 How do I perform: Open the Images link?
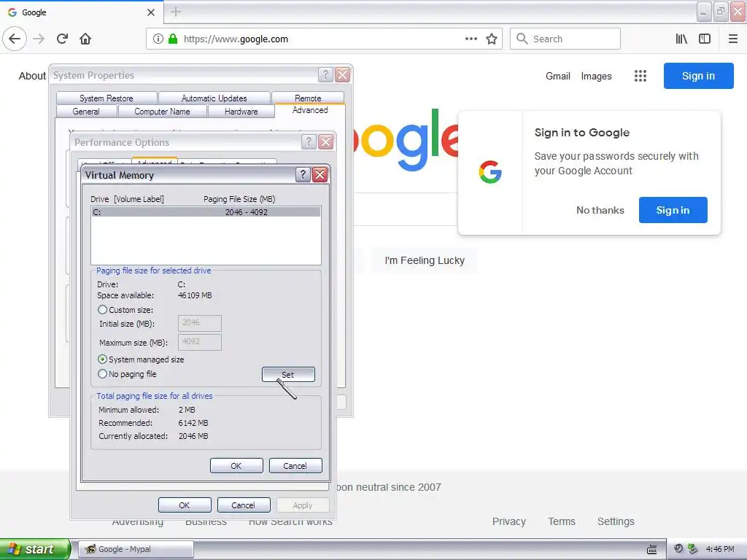[596, 76]
